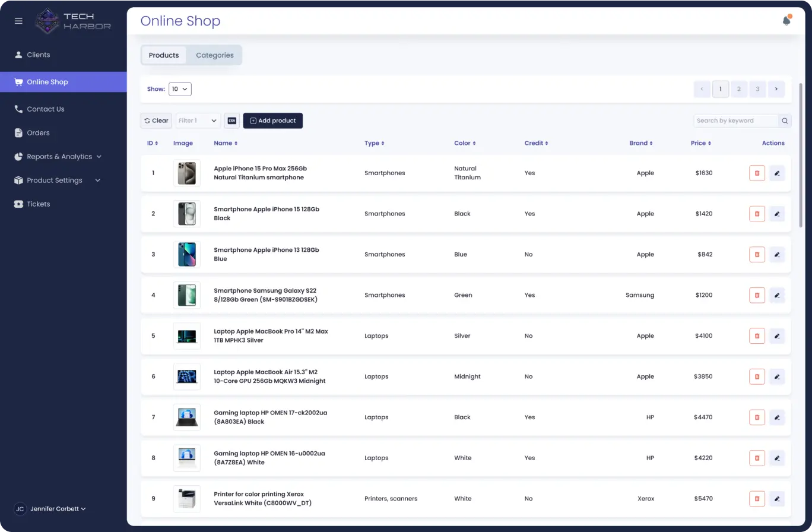
Task: Click the MacBook Pro 14" thumbnail image
Action: pyautogui.click(x=186, y=336)
